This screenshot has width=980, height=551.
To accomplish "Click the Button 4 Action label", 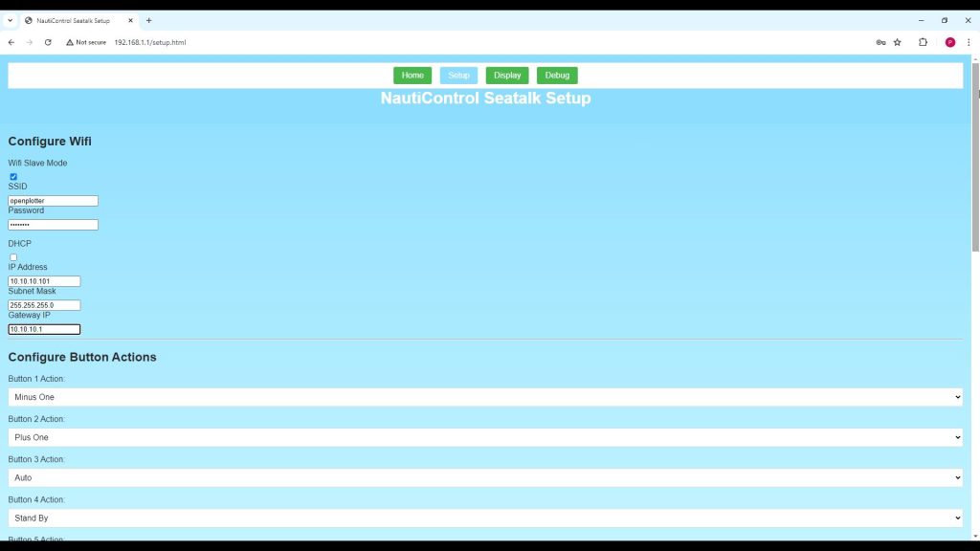I will pos(36,499).
